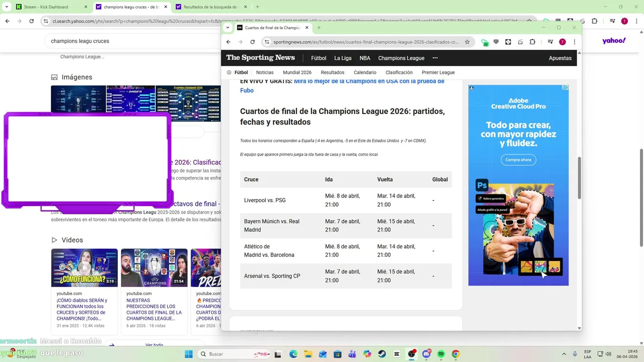Viewport: 644px width, 362px height.
Task: Open Champions League in the main navigation
Action: (x=401, y=58)
